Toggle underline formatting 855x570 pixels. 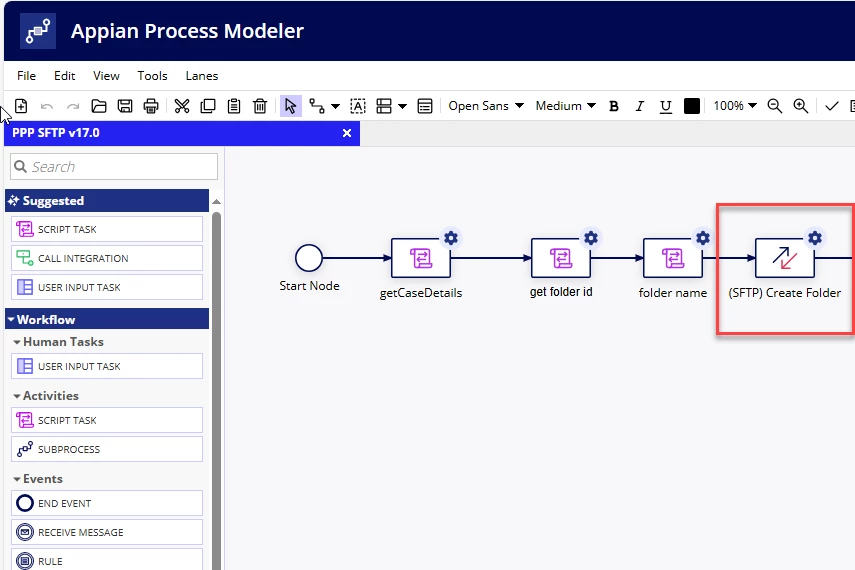pyautogui.click(x=665, y=106)
